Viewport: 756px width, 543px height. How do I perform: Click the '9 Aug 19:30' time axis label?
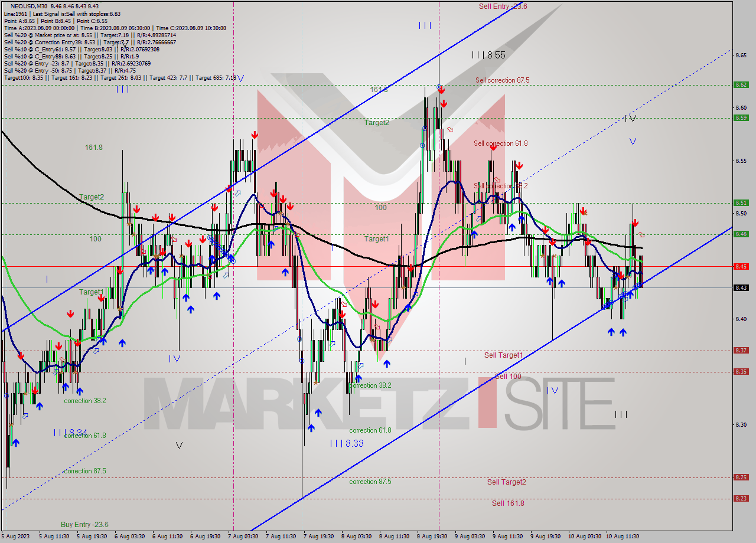pyautogui.click(x=546, y=537)
